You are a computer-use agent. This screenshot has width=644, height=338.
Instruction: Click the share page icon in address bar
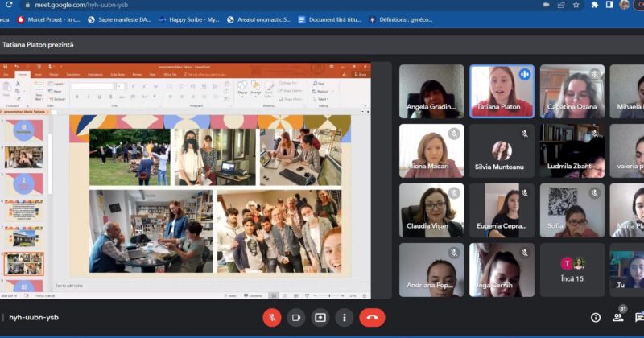click(x=560, y=5)
